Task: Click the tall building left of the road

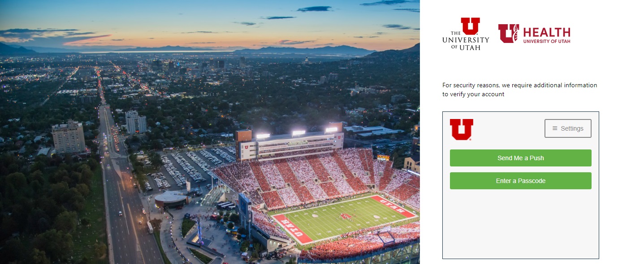Action: [x=69, y=136]
